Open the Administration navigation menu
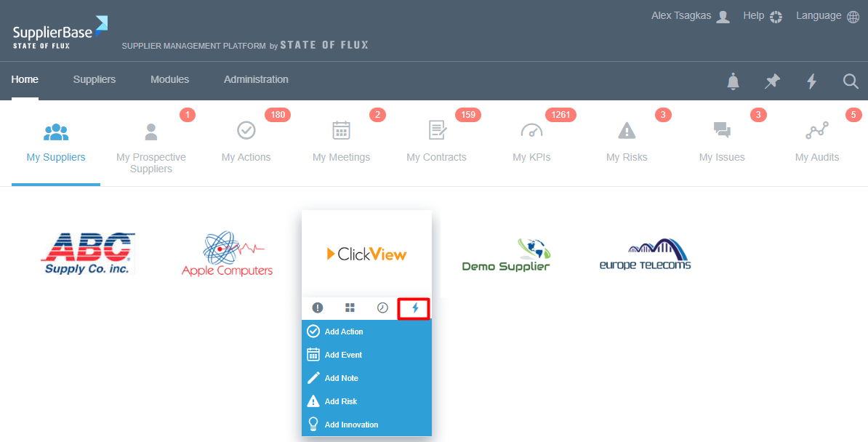 256,80
